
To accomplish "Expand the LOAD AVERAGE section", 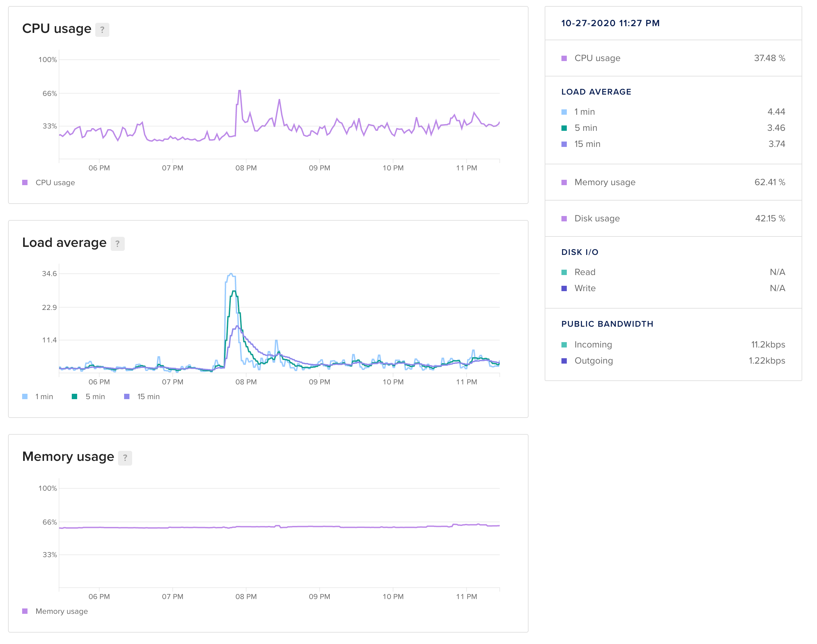I will tap(596, 91).
